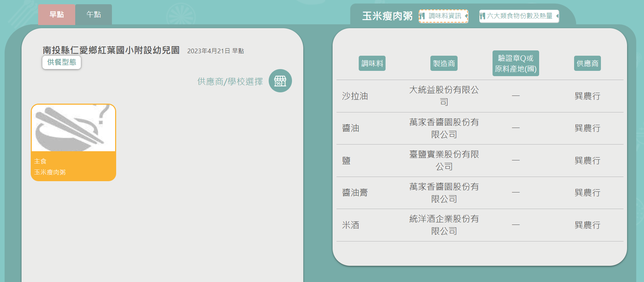Click manufacturer 萬家香醬園 in the 醬油 row
This screenshot has width=644, height=282.
pos(444,128)
